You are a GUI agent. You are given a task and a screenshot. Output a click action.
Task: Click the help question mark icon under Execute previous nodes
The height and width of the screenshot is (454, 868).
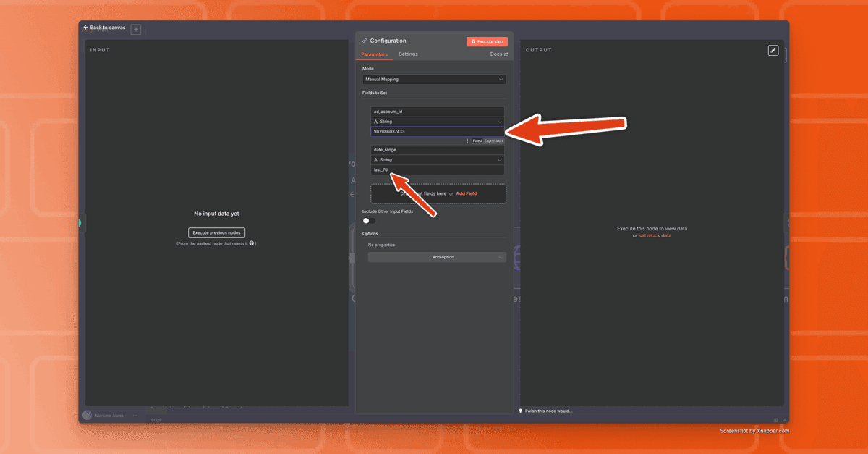tap(251, 243)
